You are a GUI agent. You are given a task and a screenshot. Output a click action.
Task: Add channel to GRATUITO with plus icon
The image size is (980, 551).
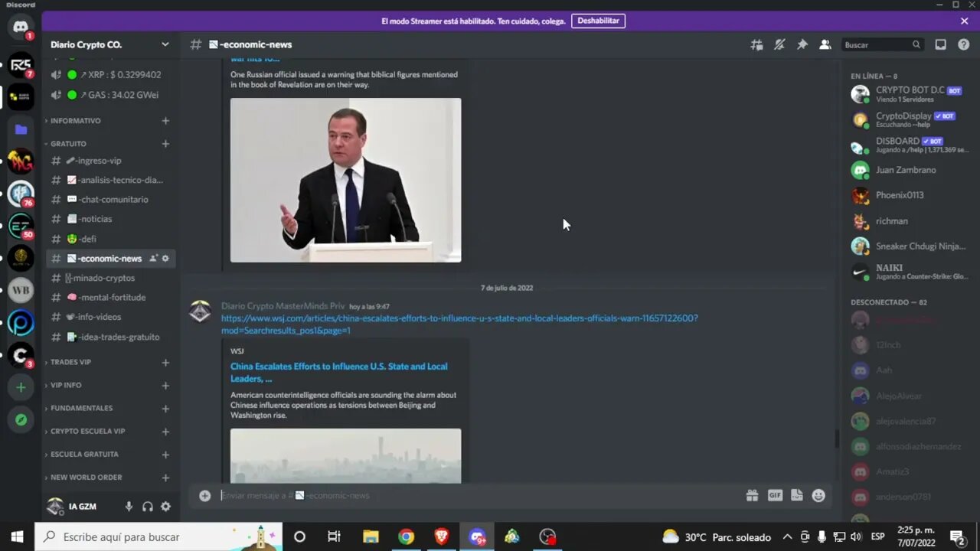tap(165, 144)
